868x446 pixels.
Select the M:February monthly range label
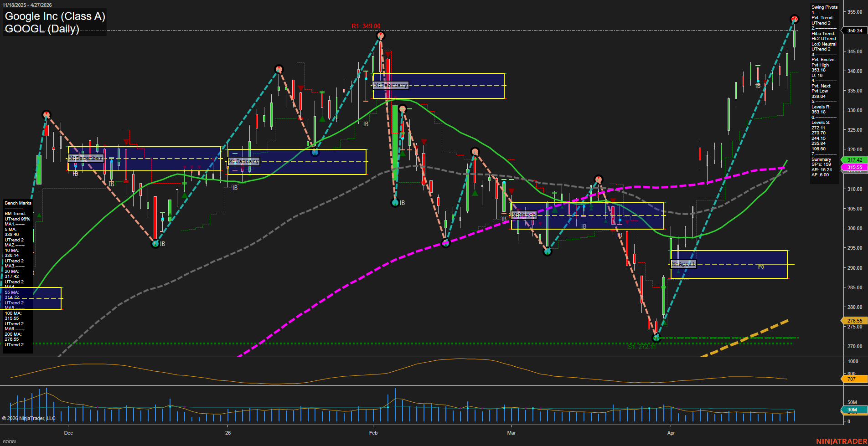coord(391,85)
